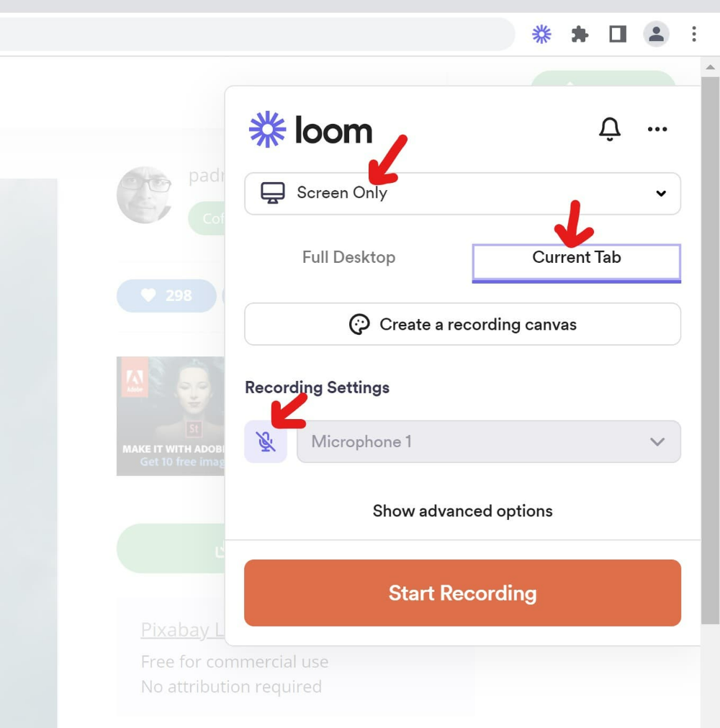Open the browser Extensions puzzle icon
This screenshot has width=720, height=728.
point(580,35)
